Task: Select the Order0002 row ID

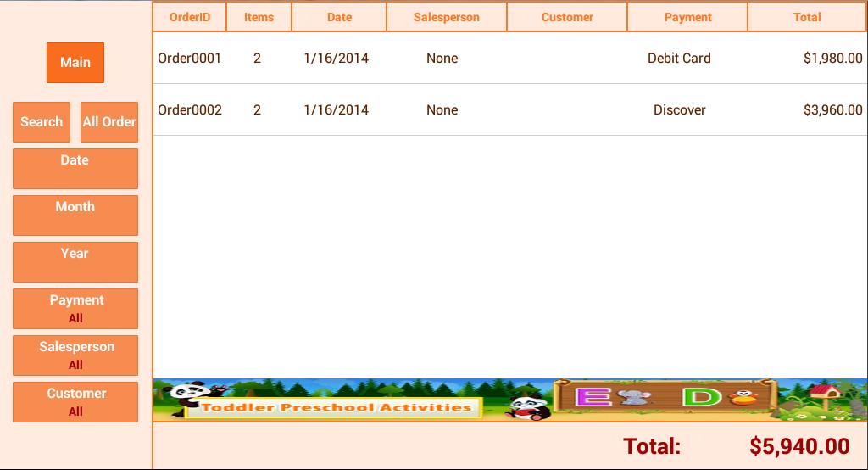Action: [x=190, y=109]
